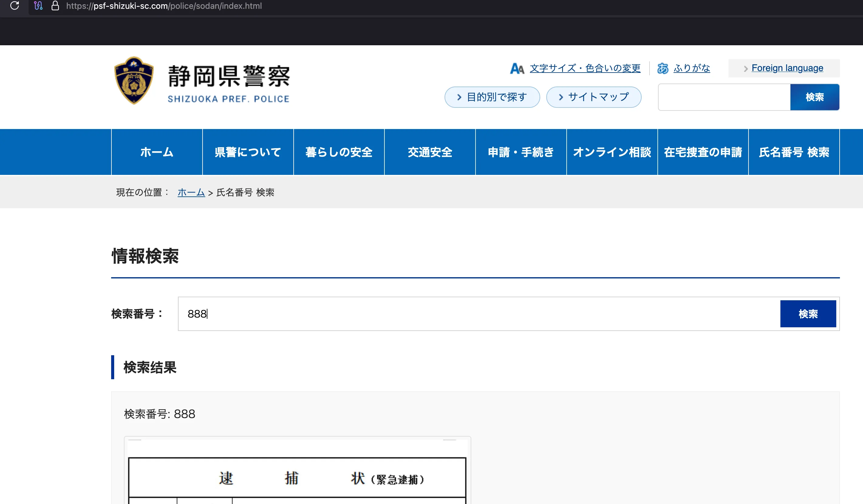Click the AA text size icon
Image resolution: width=863 pixels, height=504 pixels.
(517, 69)
